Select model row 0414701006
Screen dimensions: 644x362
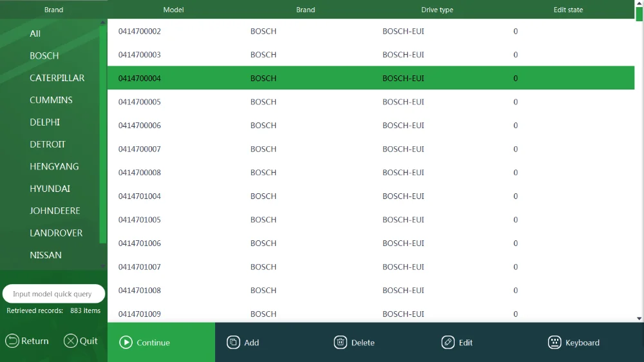(371, 243)
